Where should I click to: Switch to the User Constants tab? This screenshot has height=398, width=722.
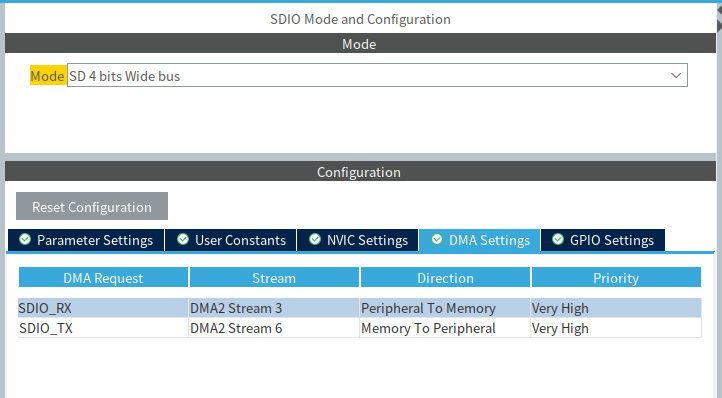(231, 240)
